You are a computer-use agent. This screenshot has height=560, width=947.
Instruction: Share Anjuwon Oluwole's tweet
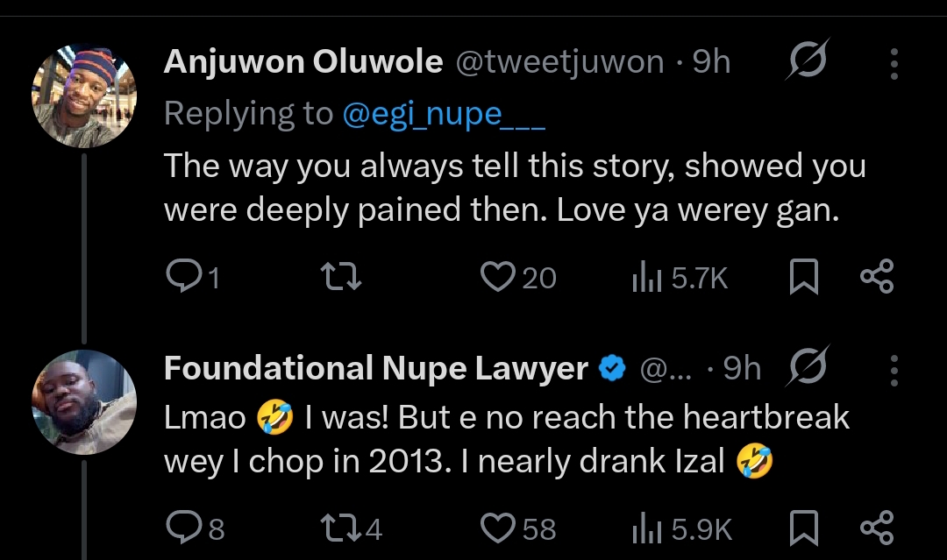coord(876,279)
